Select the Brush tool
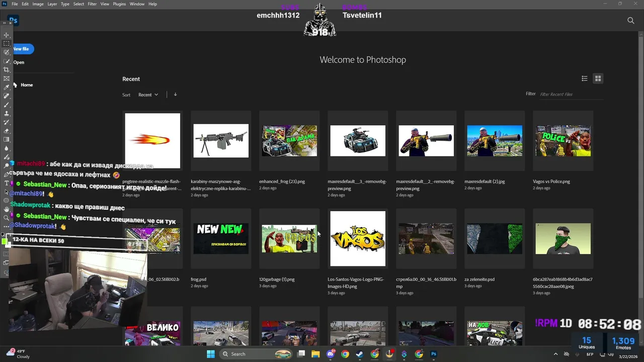The width and height of the screenshot is (644, 362). click(x=7, y=105)
